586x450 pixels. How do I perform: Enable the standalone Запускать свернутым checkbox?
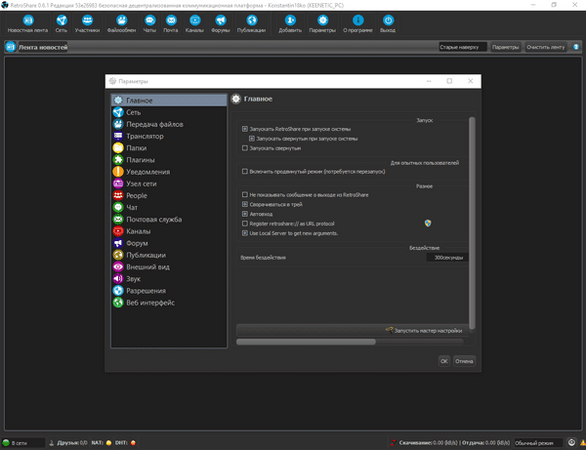245,148
